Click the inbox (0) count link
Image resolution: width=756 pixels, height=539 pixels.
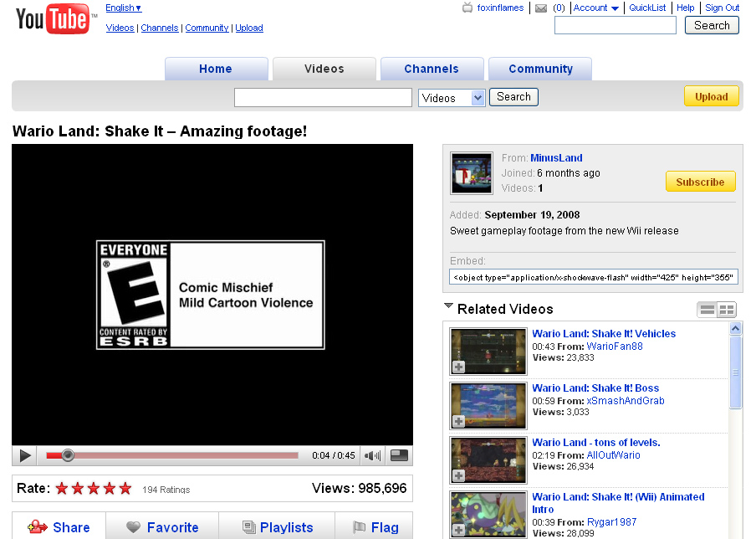(x=559, y=8)
